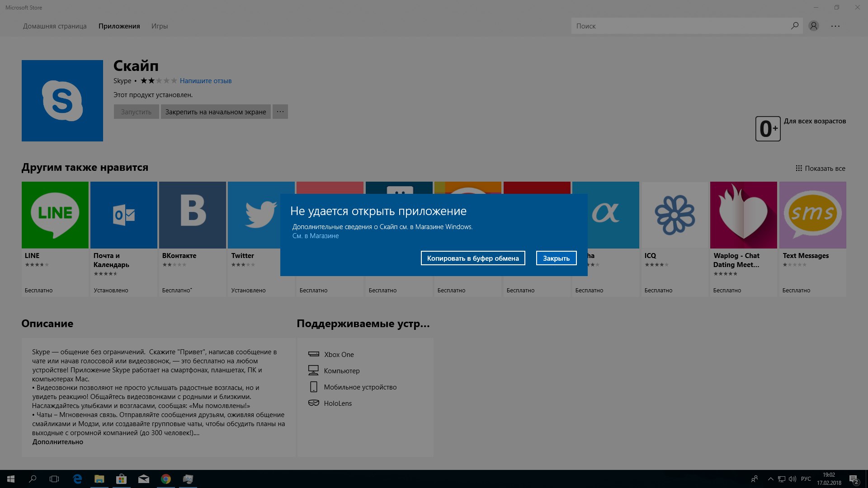Show hidden tray icons chevron
Viewport: 868px width, 488px height.
[771, 479]
